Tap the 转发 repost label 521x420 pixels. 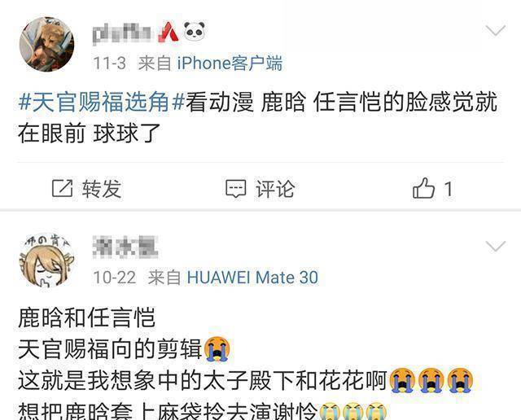[102, 189]
